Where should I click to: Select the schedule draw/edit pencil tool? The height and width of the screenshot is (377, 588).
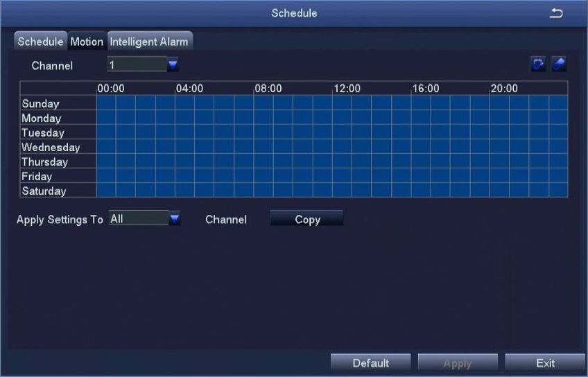coord(538,64)
